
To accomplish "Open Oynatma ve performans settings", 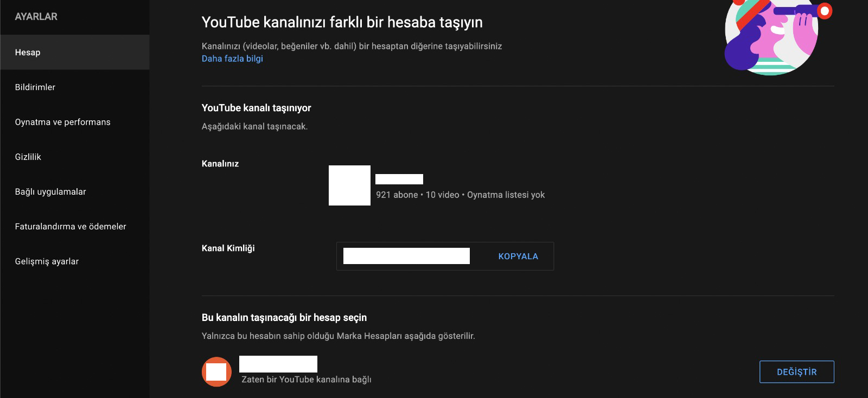I will [x=74, y=122].
